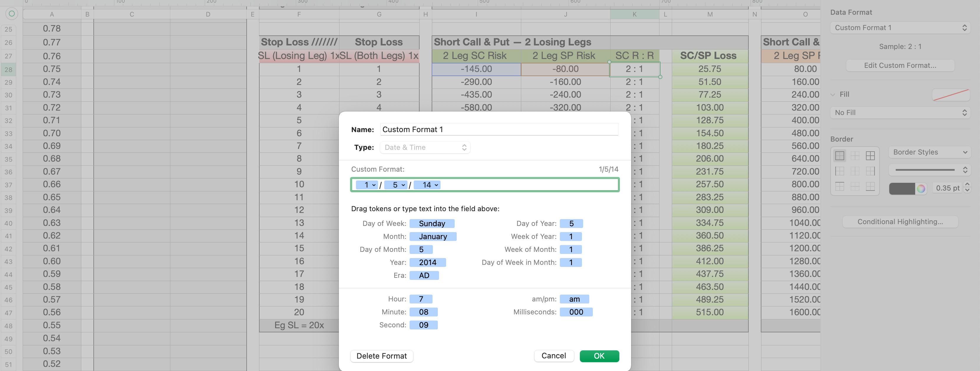This screenshot has height=371, width=980.
Task: Open the No Fill popup menu
Action: tap(900, 113)
